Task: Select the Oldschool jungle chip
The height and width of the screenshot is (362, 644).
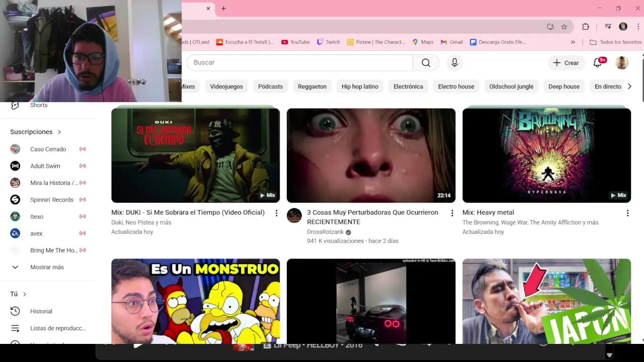Action: tap(511, 86)
